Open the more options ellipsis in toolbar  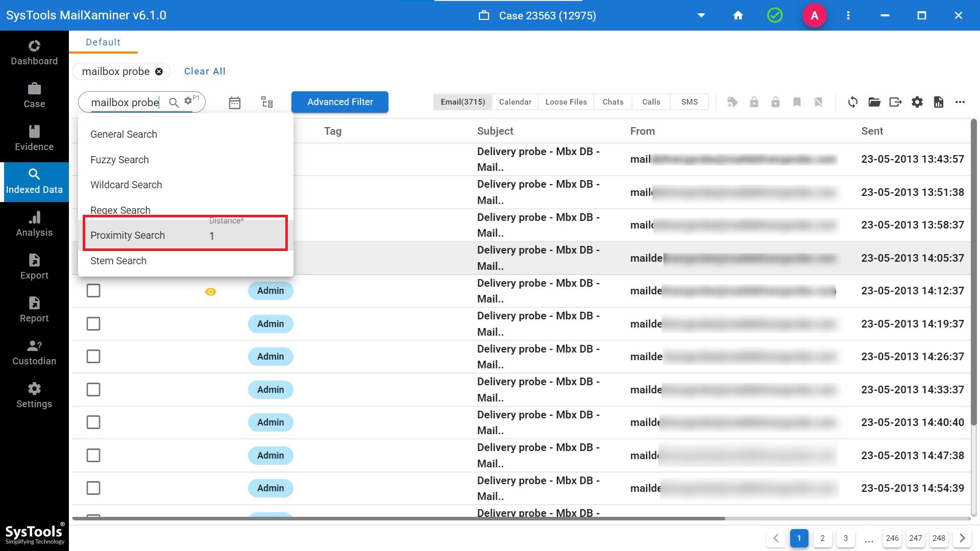pos(960,102)
